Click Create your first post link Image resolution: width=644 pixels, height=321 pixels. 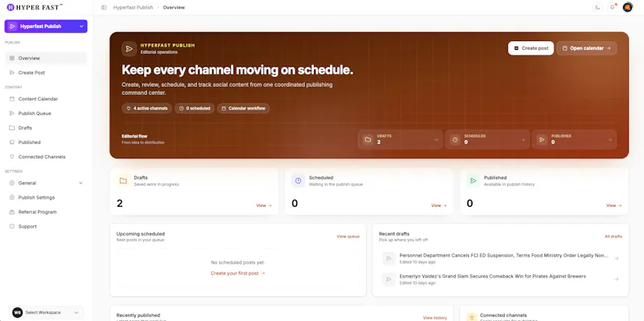coord(237,274)
